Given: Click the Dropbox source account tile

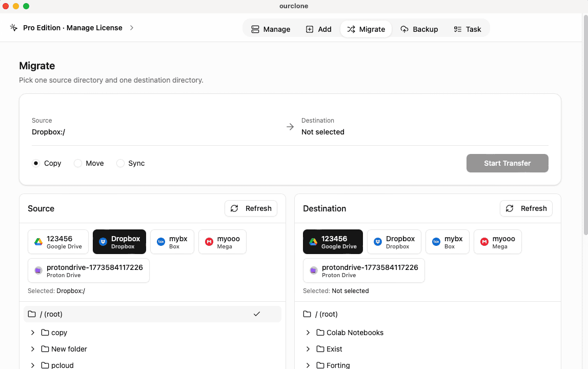Looking at the screenshot, I should point(119,241).
